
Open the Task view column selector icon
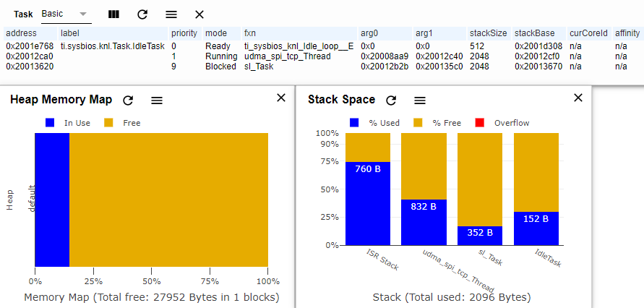[113, 14]
